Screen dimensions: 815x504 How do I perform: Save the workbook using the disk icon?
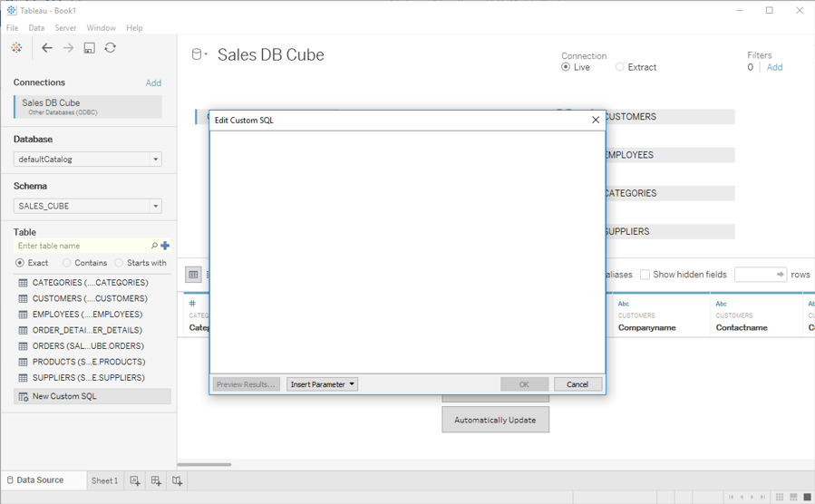[x=90, y=48]
